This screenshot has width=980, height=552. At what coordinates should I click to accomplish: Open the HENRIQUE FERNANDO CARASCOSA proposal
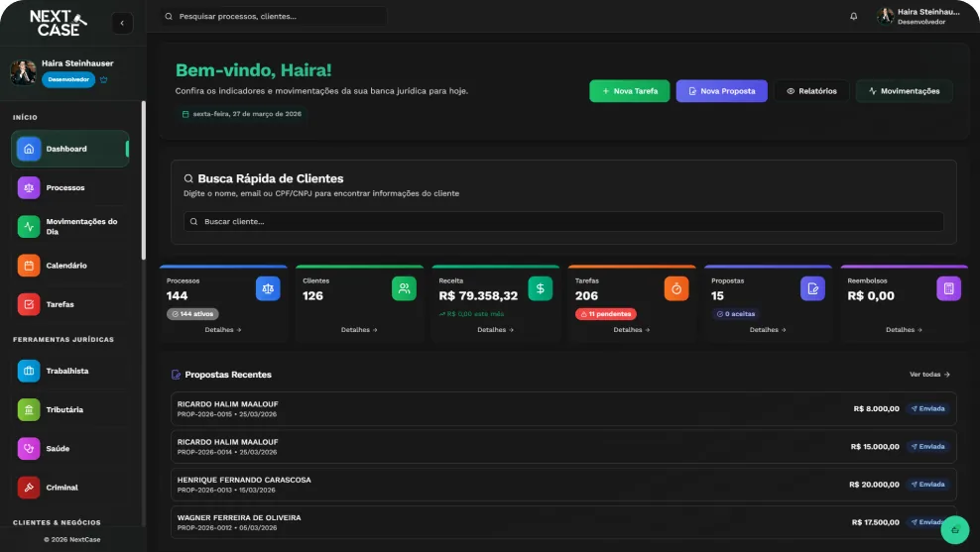tap(563, 485)
